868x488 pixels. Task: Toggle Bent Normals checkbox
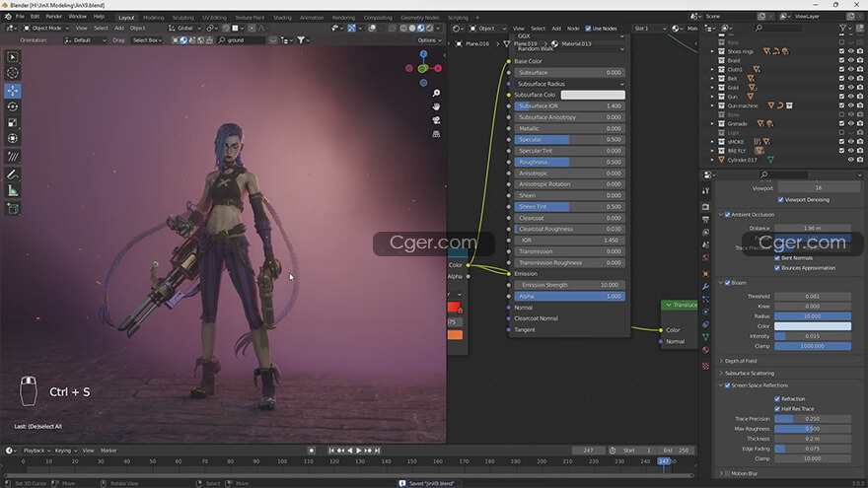(x=777, y=258)
